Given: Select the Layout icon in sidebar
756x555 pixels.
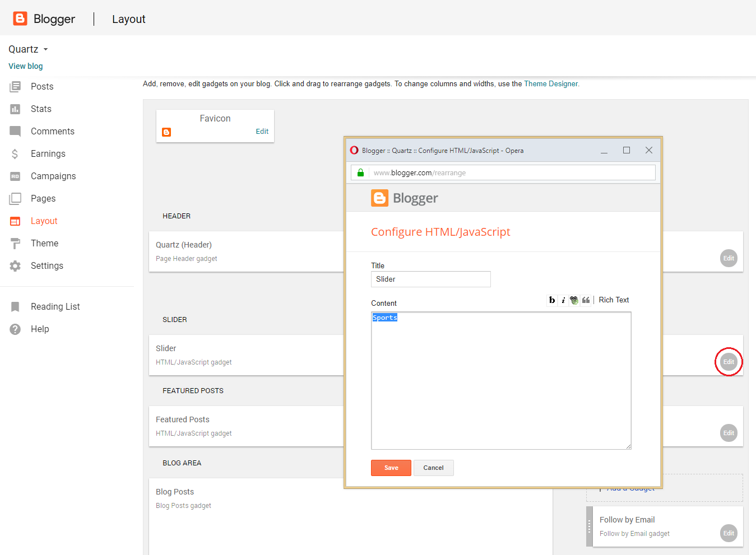Looking at the screenshot, I should [x=15, y=221].
